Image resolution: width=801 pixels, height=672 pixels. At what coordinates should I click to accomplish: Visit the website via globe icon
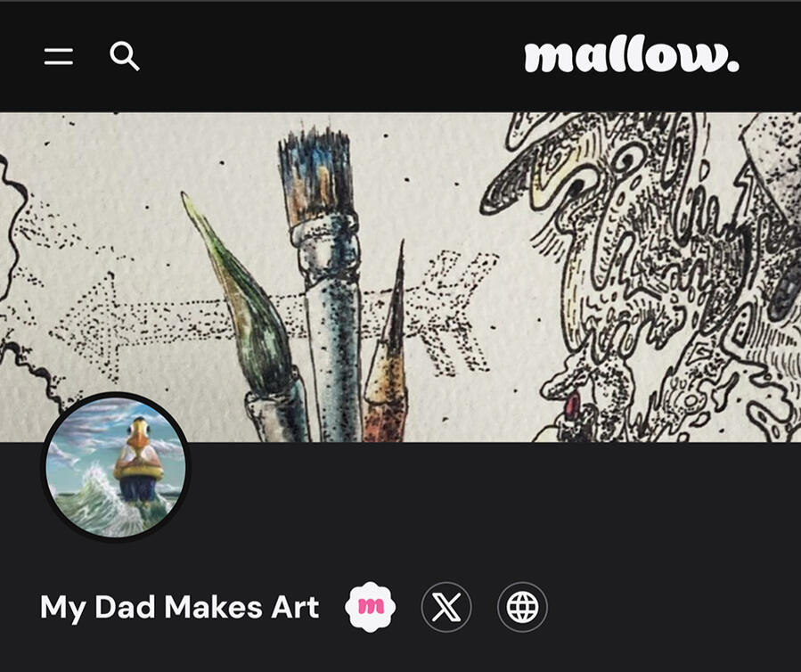click(522, 607)
